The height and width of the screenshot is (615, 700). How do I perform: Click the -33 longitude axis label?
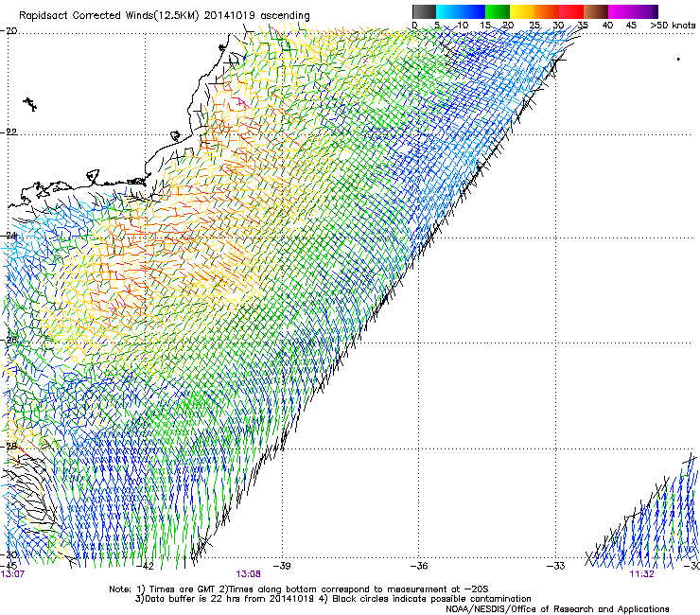[x=556, y=566]
